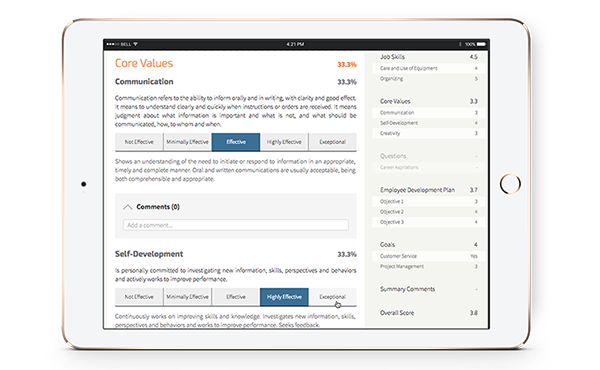Choose Highly Effective for Communication
The image size is (600, 370).
[284, 142]
